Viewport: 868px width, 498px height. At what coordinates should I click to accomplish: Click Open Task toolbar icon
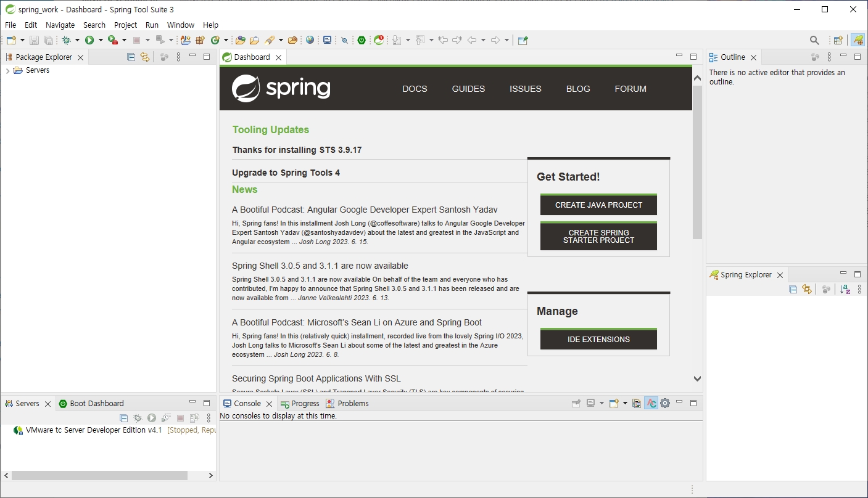(254, 40)
